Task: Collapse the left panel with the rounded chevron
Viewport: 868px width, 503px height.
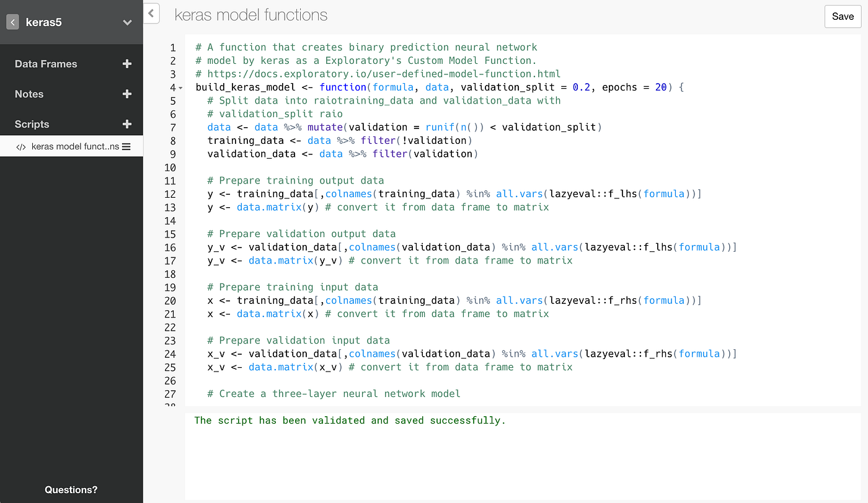Action: (151, 13)
